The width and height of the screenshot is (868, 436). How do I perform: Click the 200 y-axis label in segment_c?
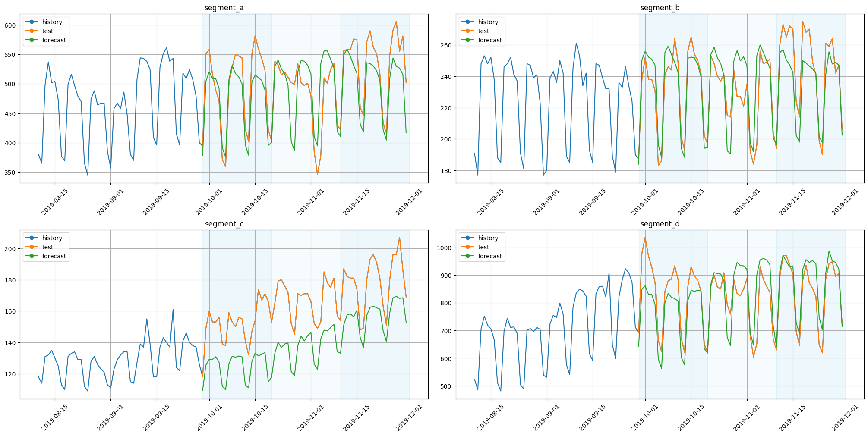(x=11, y=249)
